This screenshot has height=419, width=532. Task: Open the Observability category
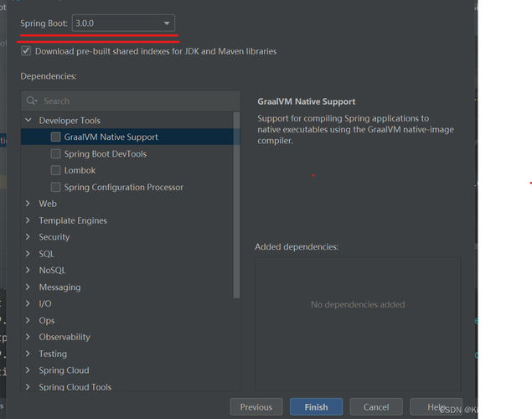pos(64,337)
